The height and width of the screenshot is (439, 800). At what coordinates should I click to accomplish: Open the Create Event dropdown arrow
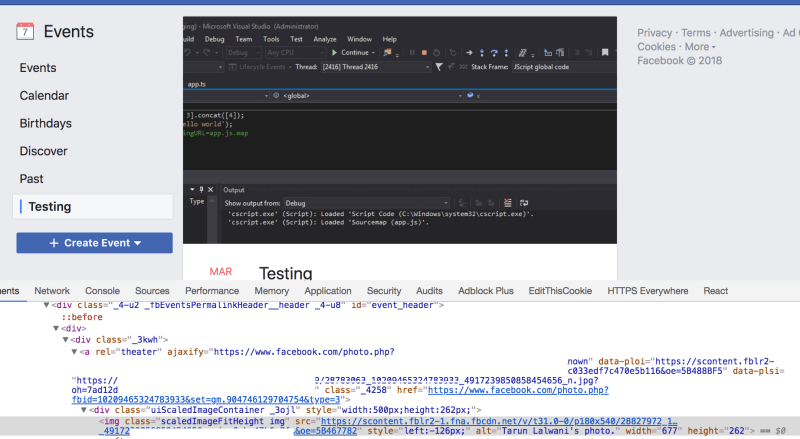click(x=138, y=243)
